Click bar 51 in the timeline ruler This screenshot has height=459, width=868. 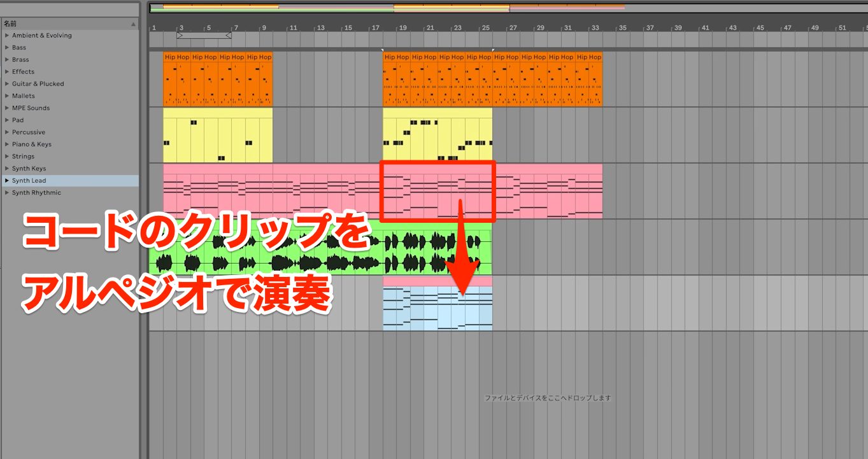[843, 28]
